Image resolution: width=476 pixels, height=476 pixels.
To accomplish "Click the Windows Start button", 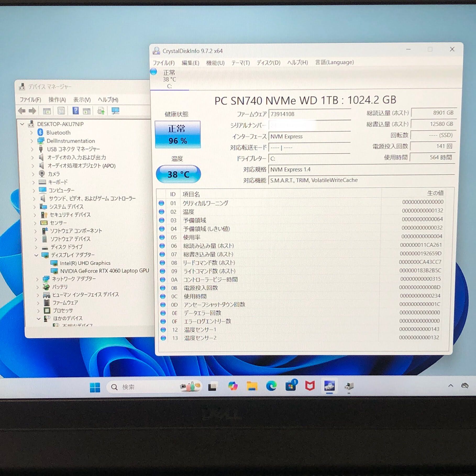I will coord(95,387).
